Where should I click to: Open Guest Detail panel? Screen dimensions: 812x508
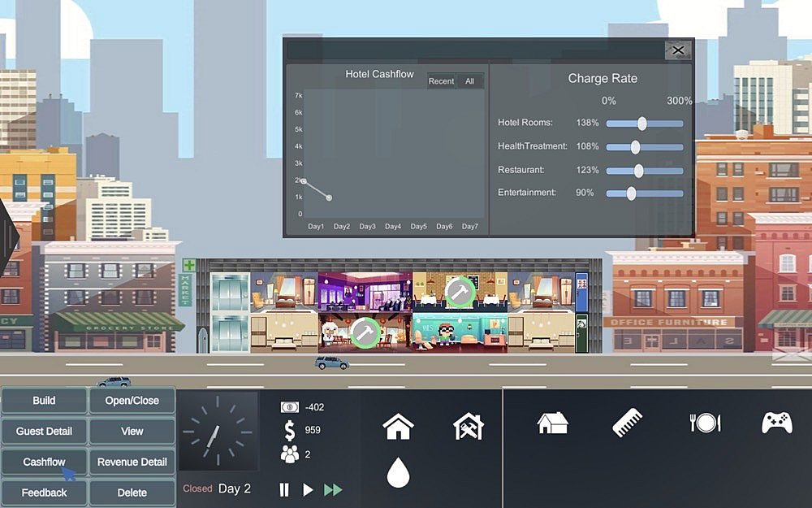pyautogui.click(x=44, y=432)
